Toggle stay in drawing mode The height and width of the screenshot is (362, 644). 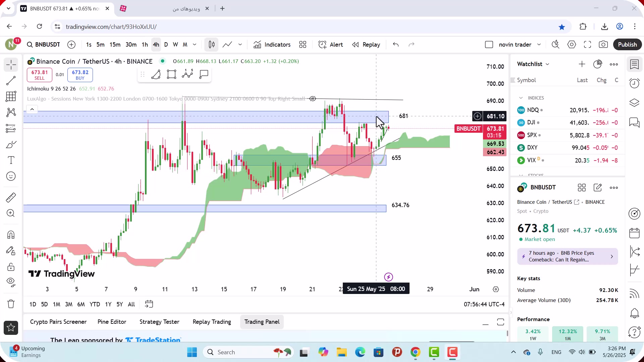[x=11, y=251]
